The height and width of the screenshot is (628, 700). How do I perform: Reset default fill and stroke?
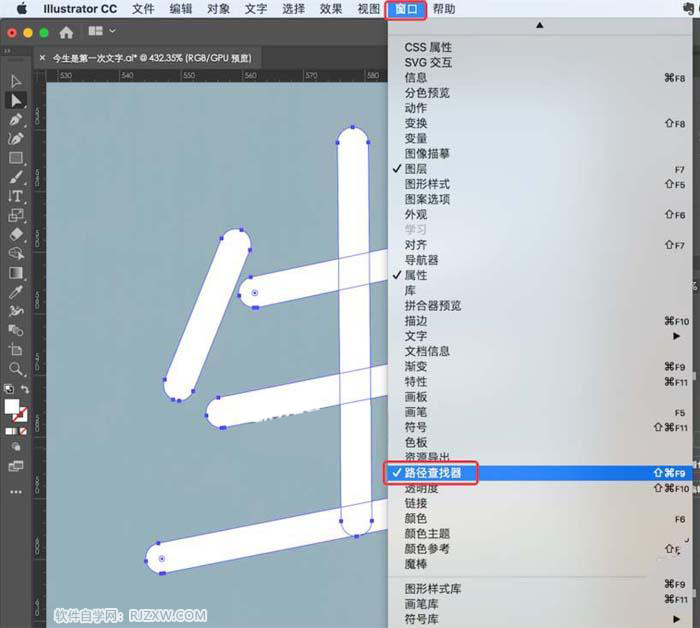point(8,389)
